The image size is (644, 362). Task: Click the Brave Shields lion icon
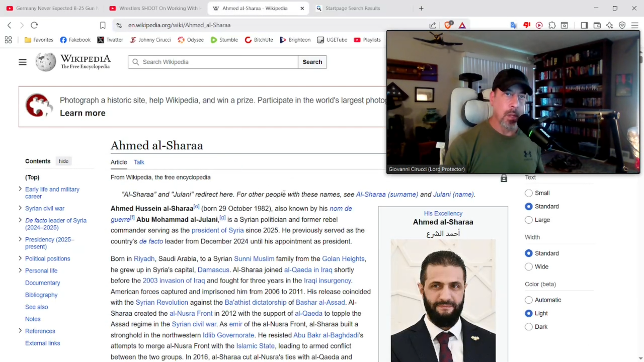pyautogui.click(x=448, y=25)
